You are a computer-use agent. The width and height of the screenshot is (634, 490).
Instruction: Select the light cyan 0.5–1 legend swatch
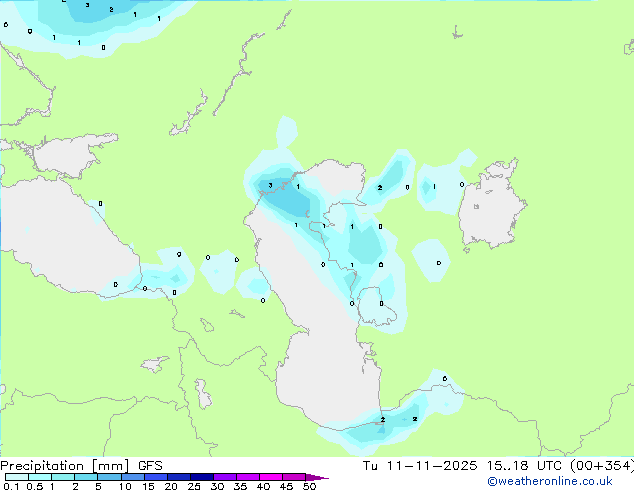pyautogui.click(x=40, y=477)
